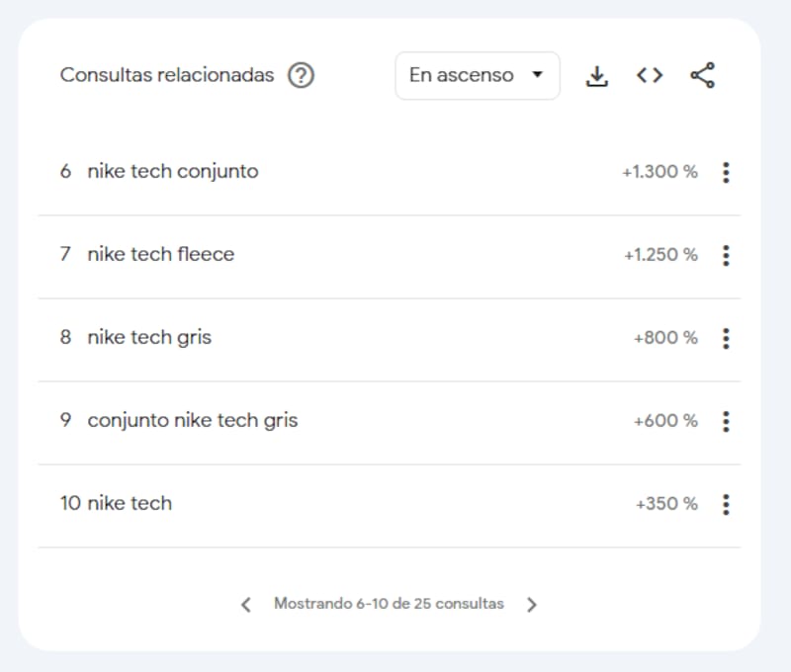The height and width of the screenshot is (672, 791).
Task: Select query number 10 nike tech
Action: click(129, 504)
